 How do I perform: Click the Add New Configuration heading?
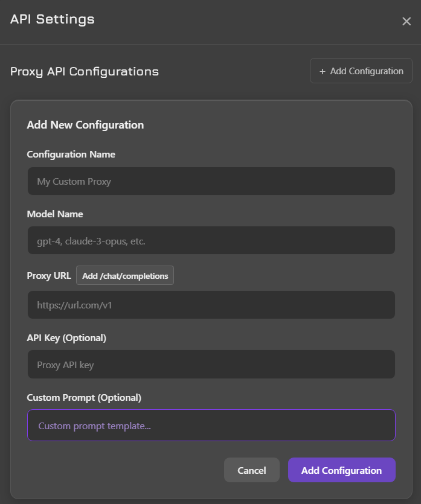click(x=85, y=126)
